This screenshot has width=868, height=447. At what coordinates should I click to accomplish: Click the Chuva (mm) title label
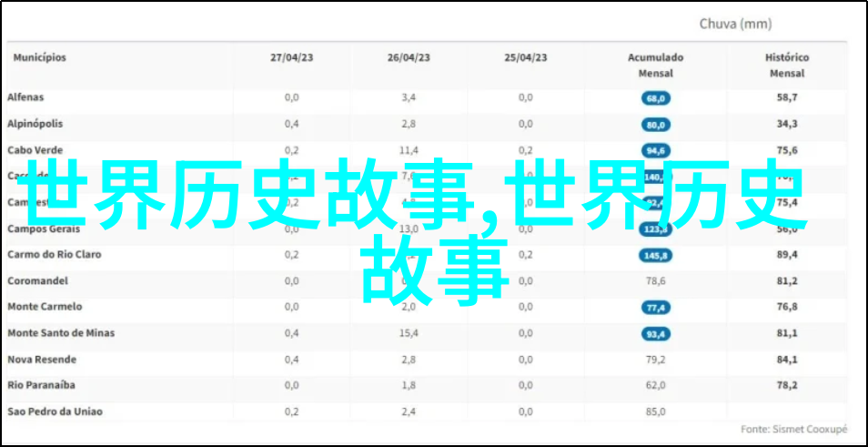(x=735, y=24)
